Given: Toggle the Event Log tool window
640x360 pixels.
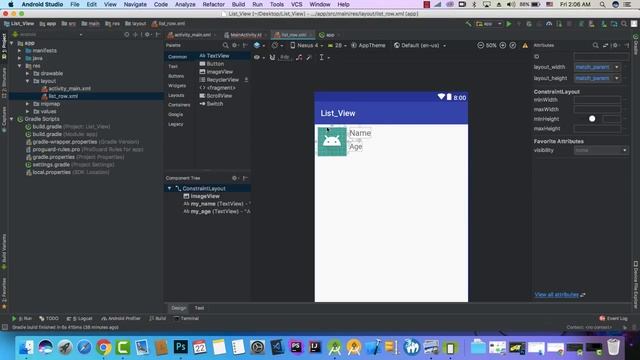Looking at the screenshot, I should tap(613, 318).
